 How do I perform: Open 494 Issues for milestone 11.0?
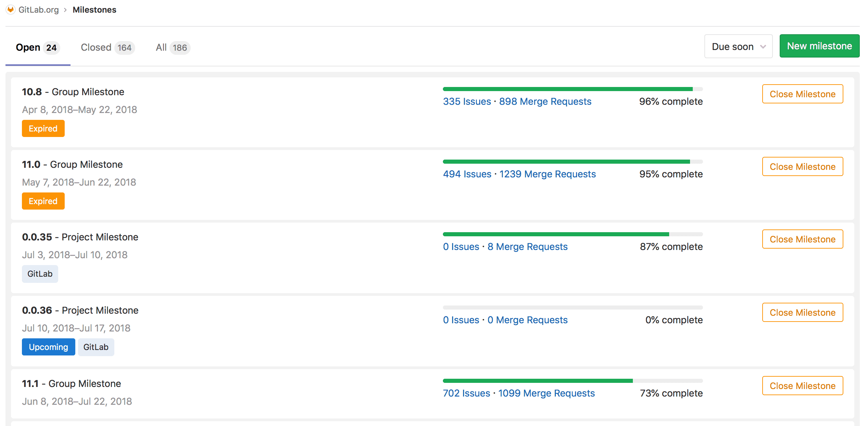467,174
